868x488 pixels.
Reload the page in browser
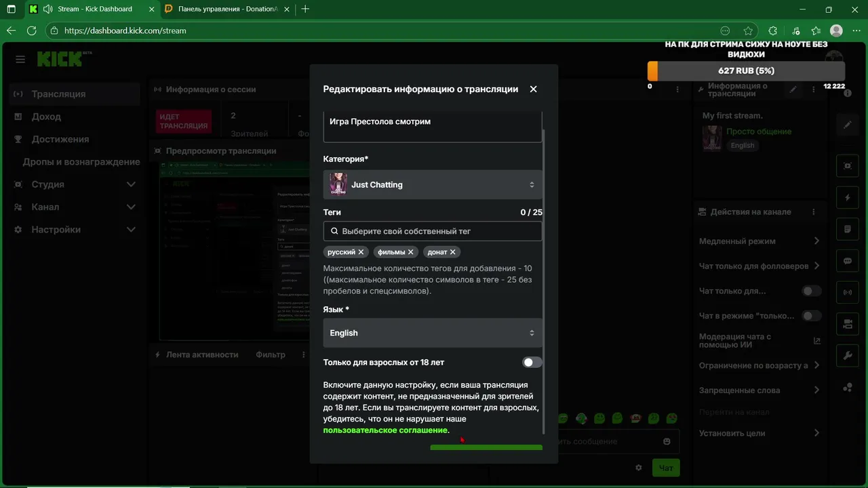pos(31,30)
